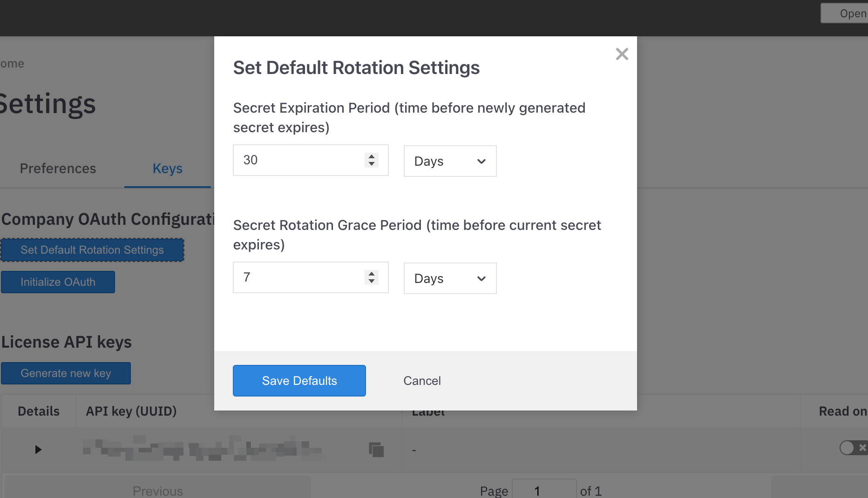Switch to the Preferences tab
Viewport: 868px width, 498px height.
(x=58, y=168)
